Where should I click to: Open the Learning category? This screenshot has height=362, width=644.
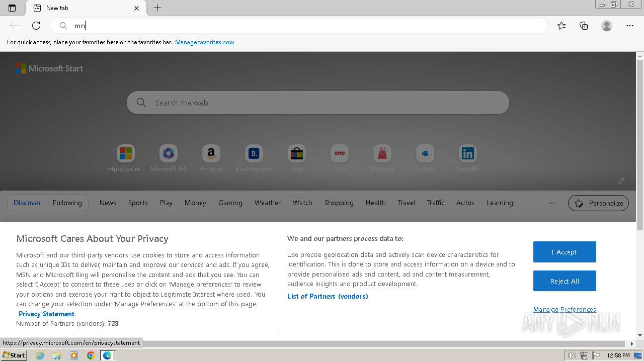500,203
